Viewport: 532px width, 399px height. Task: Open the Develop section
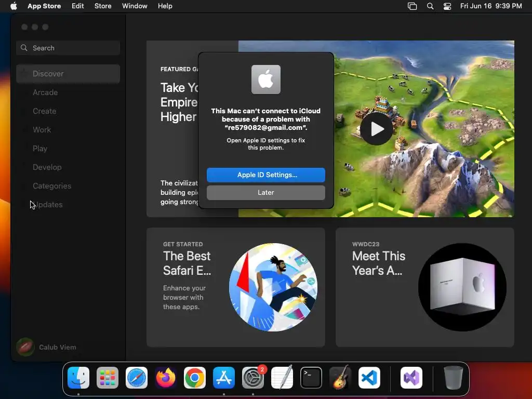[47, 167]
